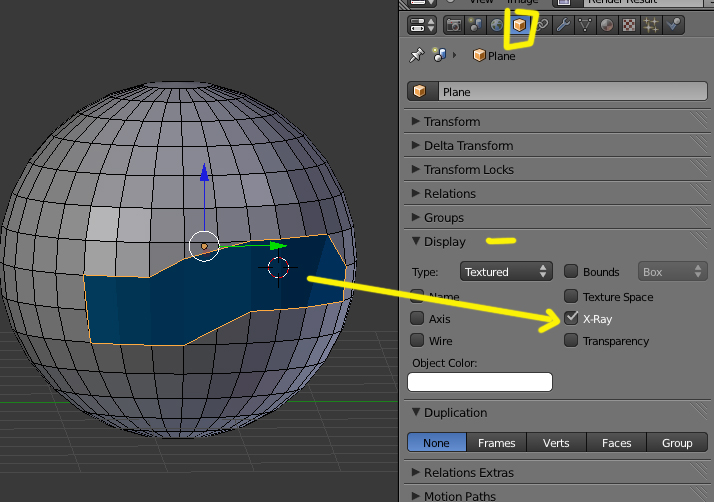
Task: Expand the Groups panel
Action: [557, 218]
